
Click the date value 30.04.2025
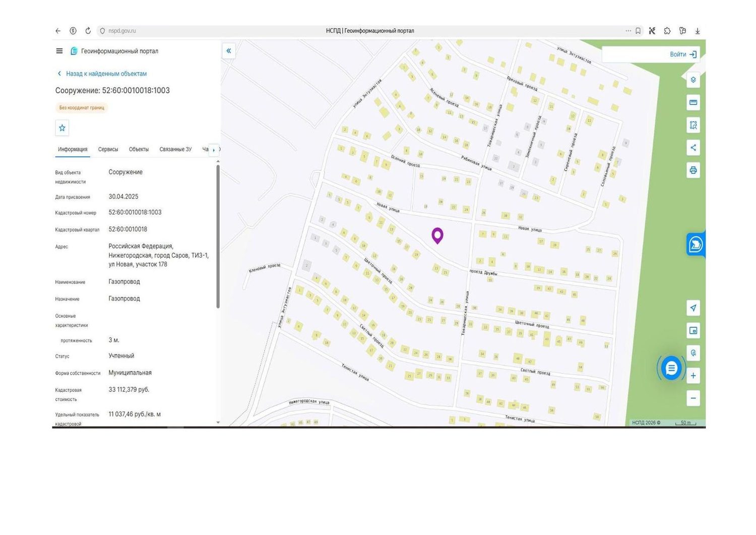pyautogui.click(x=123, y=197)
